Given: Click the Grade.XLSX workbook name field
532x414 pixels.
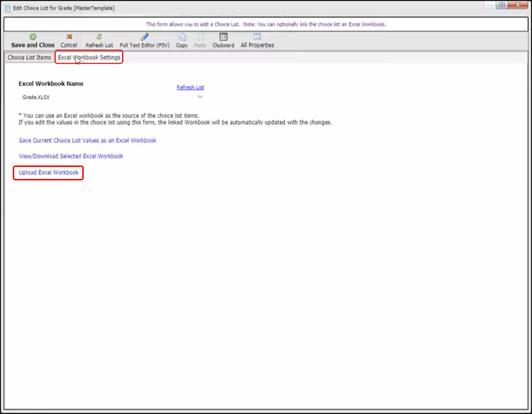Looking at the screenshot, I should tap(106, 97).
